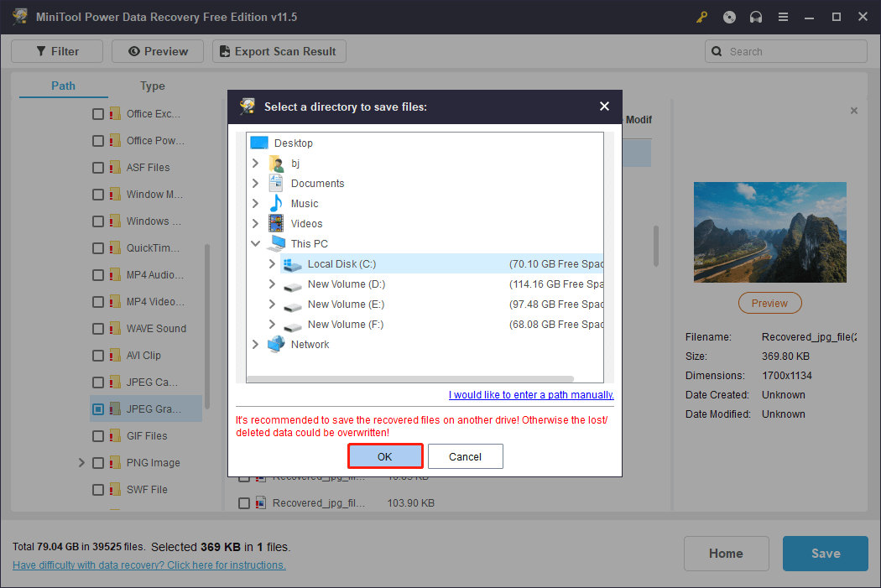Viewport: 881px width, 588px height.
Task: Click Cancel in the directory dialog
Action: coord(465,456)
